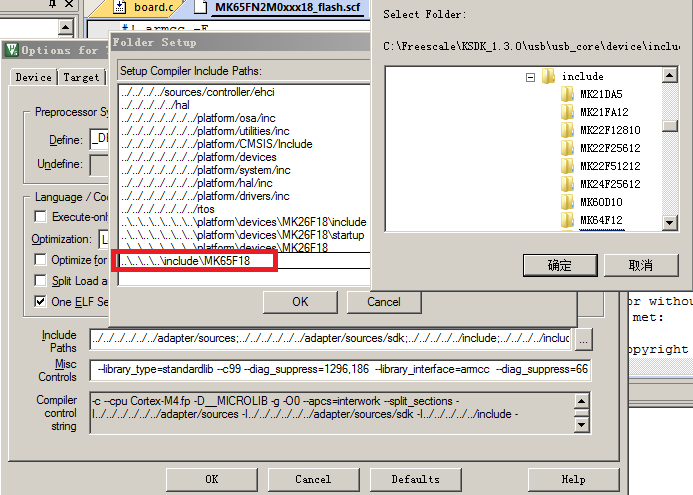Screen dimensions: 693x495
Task: Open the Device tab
Action: (34, 77)
